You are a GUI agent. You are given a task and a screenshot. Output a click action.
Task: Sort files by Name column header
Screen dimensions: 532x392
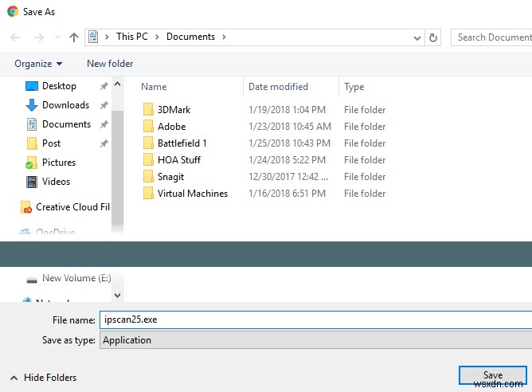(154, 87)
